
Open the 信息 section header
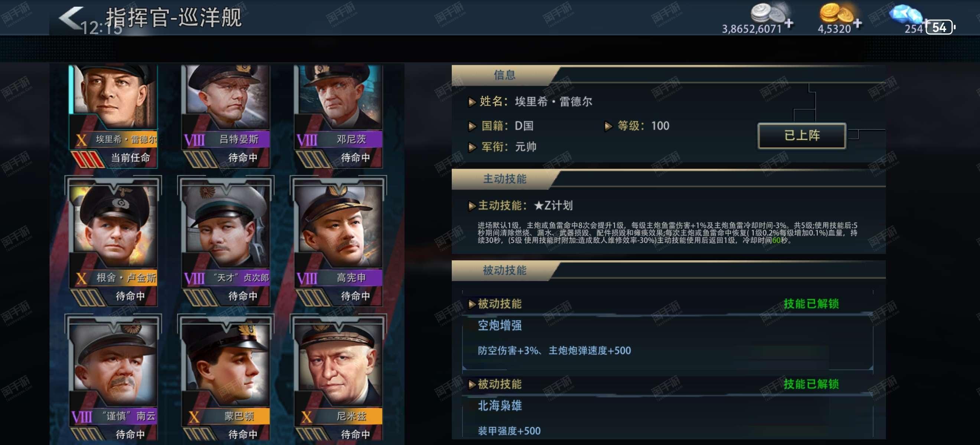pyautogui.click(x=504, y=75)
